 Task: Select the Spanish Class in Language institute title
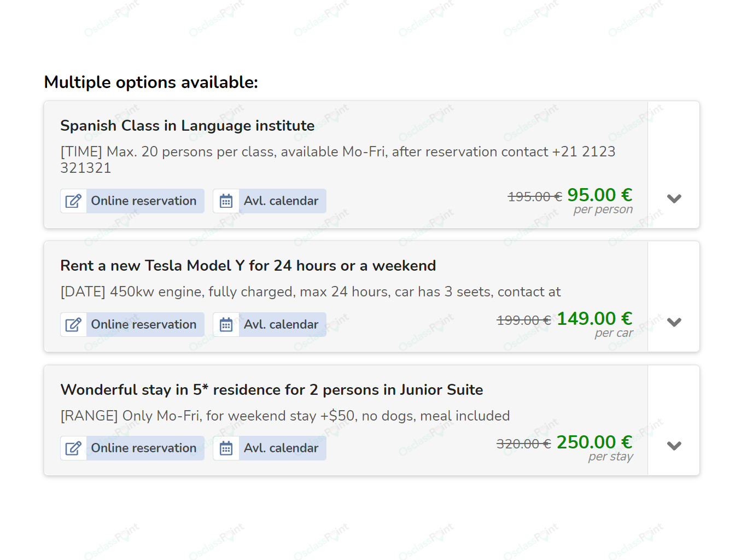pyautogui.click(x=188, y=126)
